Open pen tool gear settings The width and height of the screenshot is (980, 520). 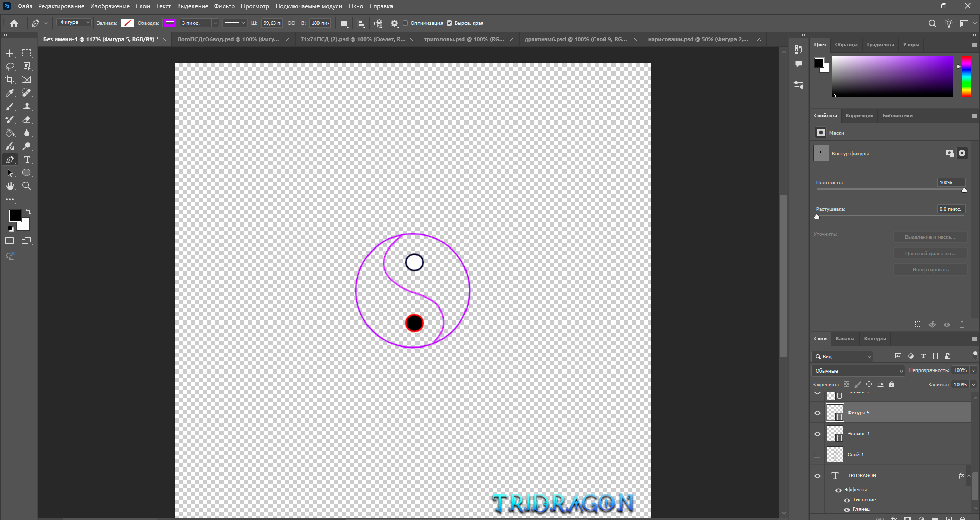(394, 23)
